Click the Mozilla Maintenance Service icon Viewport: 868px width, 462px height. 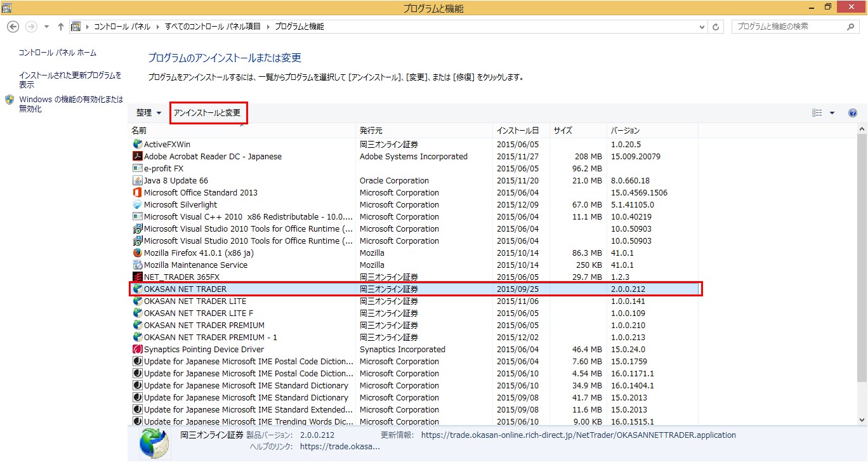[x=137, y=265]
